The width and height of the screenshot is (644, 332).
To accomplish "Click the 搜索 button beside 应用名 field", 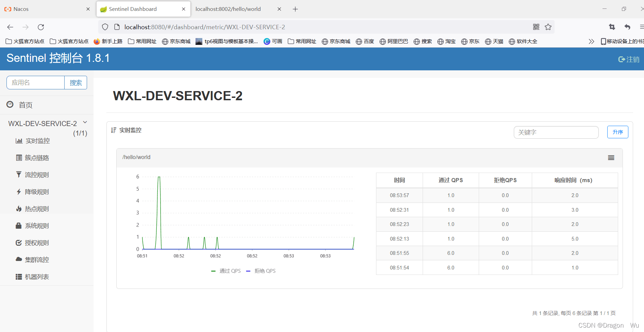I will 76,83.
